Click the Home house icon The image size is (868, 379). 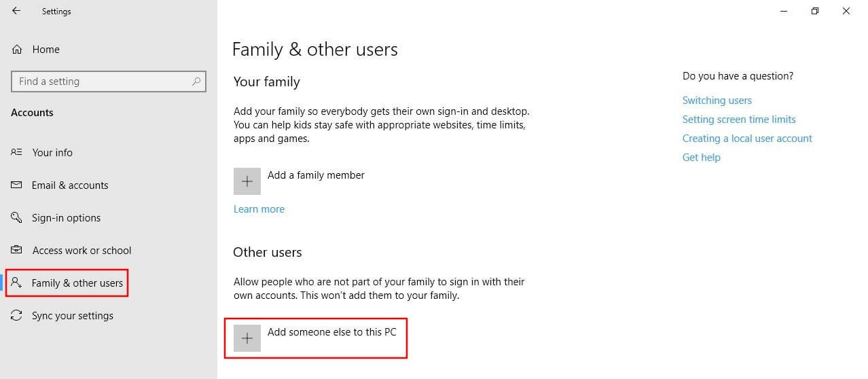pyautogui.click(x=17, y=50)
